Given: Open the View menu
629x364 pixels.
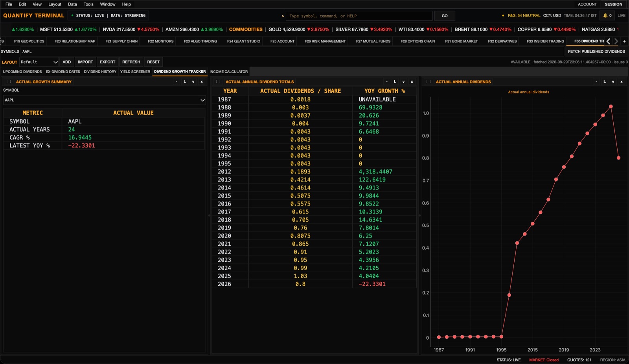Looking at the screenshot, I should pos(37,4).
